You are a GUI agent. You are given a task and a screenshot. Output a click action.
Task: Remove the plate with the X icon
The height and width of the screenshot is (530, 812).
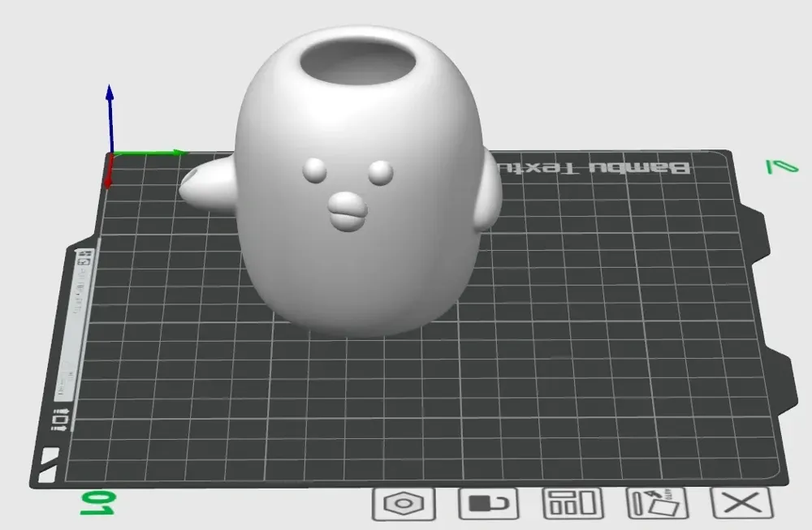click(741, 503)
